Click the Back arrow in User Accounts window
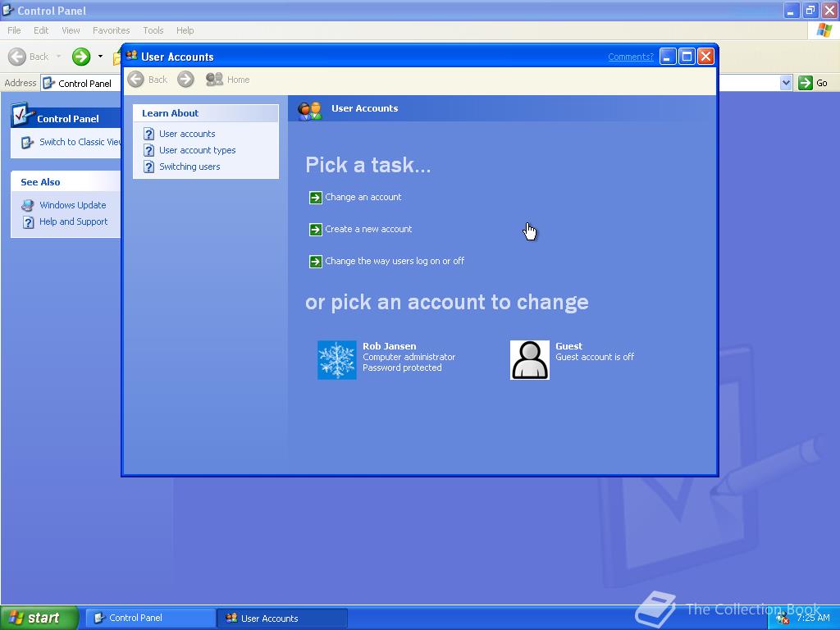The width and height of the screenshot is (840, 630). pos(136,80)
